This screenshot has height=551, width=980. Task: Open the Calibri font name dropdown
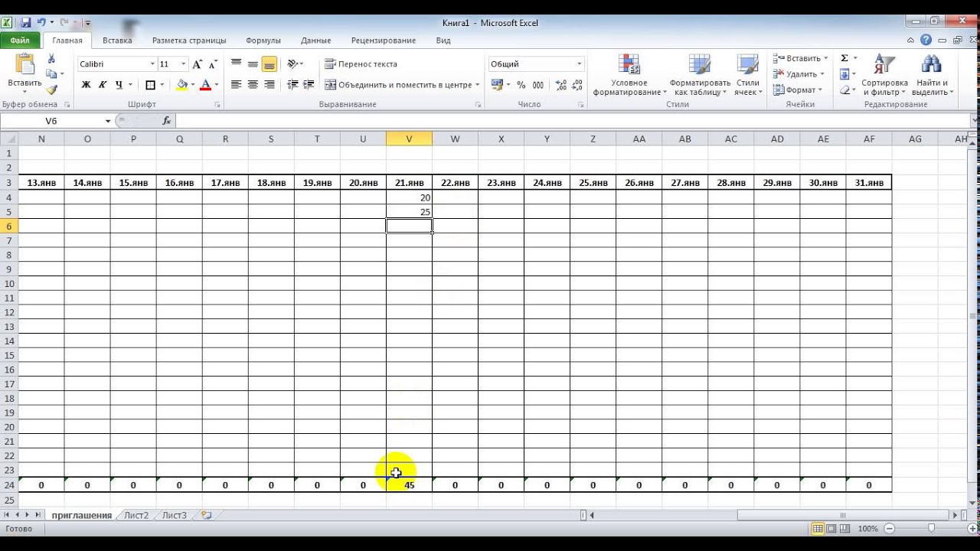point(152,64)
